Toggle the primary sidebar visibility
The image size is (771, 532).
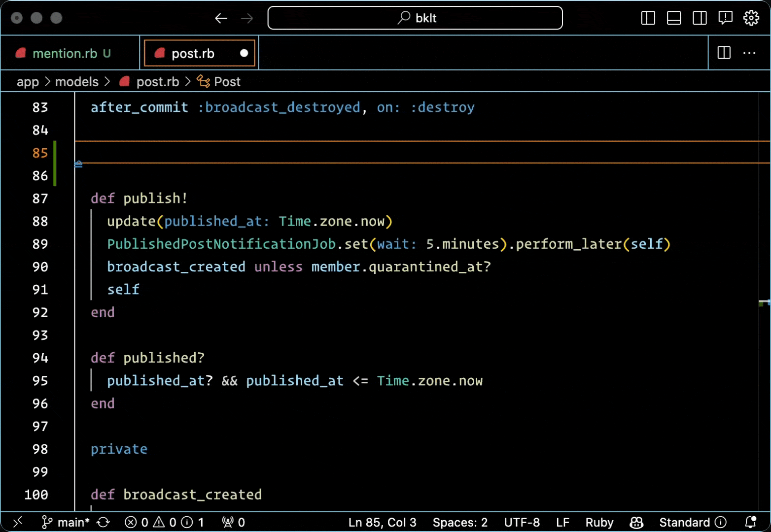click(647, 18)
